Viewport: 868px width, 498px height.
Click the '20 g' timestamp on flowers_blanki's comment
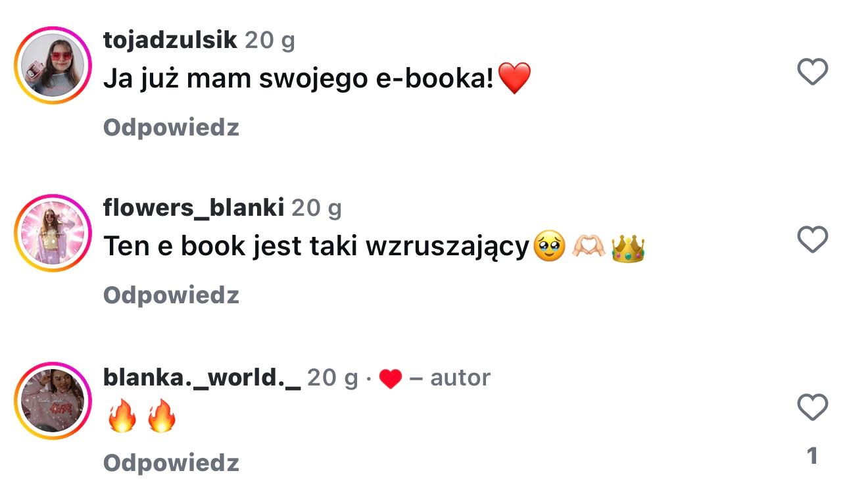pyautogui.click(x=316, y=209)
